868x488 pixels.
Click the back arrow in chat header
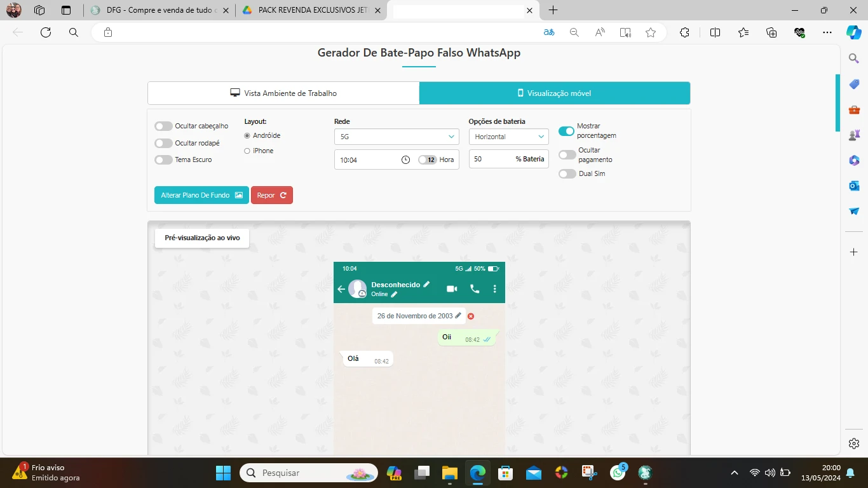[341, 289]
